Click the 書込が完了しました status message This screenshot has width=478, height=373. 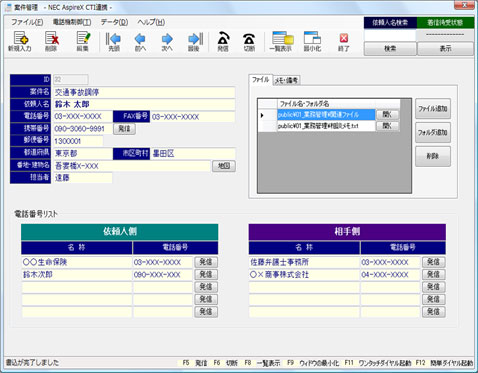point(32,363)
